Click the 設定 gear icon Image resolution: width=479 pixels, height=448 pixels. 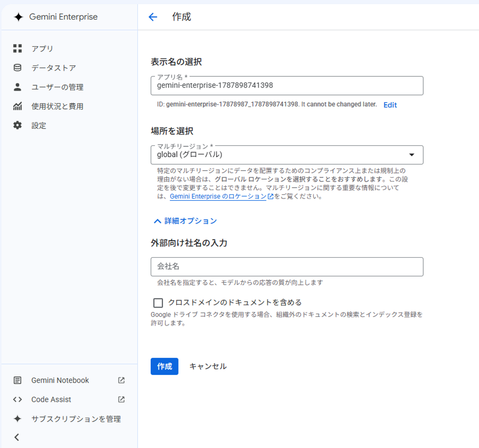click(x=18, y=125)
